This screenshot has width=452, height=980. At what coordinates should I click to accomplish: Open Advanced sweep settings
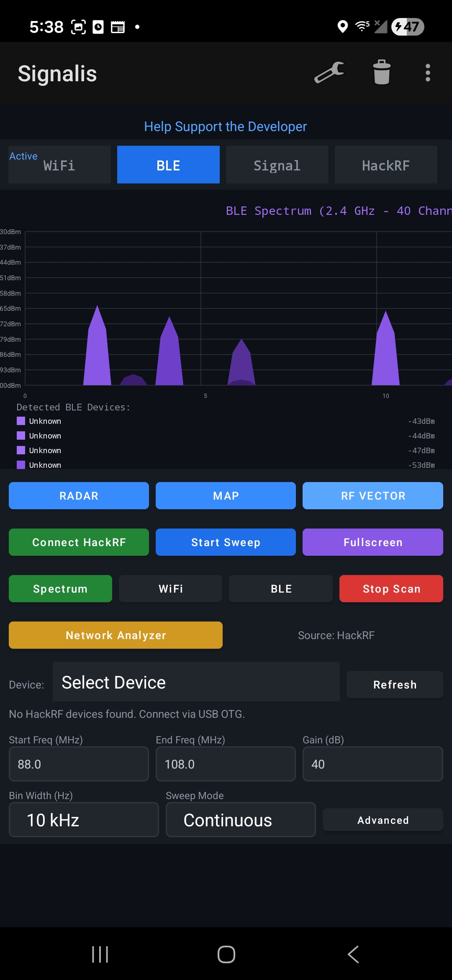(x=383, y=820)
